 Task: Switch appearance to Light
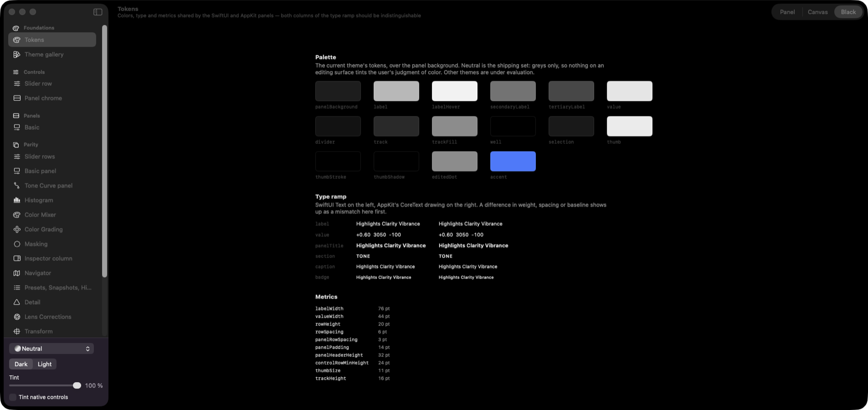(x=45, y=364)
